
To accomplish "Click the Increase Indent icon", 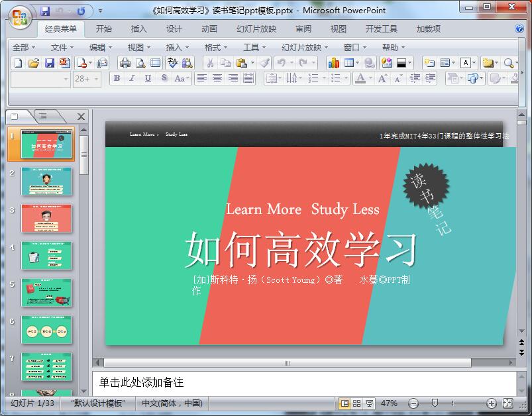I will pos(430,78).
